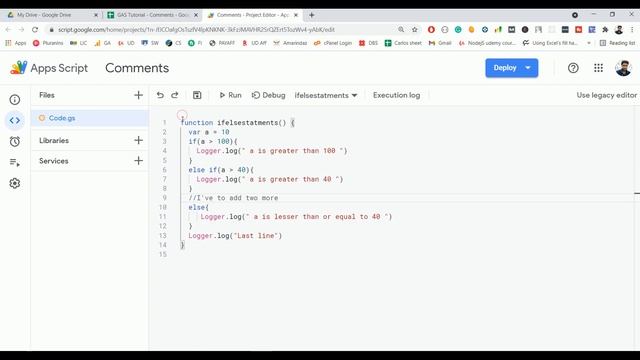Open the Google apps grid icon
Image resolution: width=640 pixels, height=360 pixels.
598,68
